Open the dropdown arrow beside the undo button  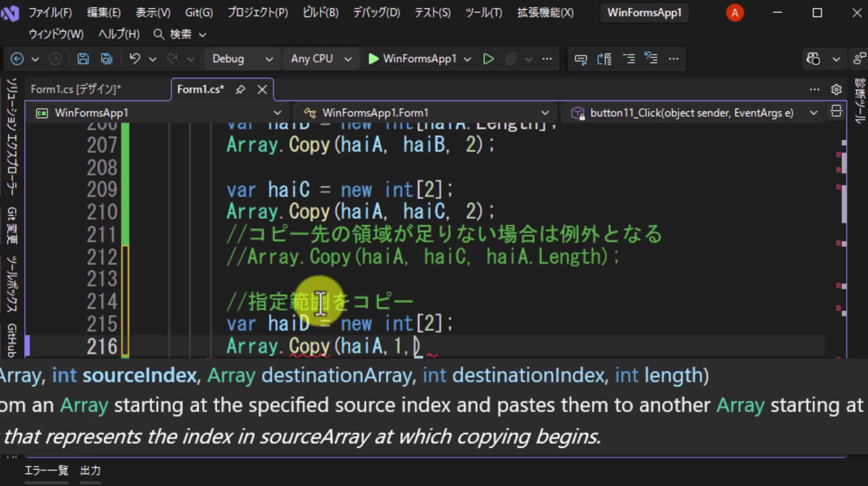click(153, 59)
